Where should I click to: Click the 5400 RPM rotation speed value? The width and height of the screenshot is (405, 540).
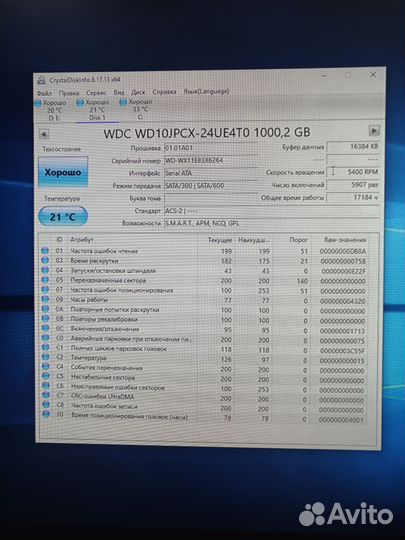click(353, 172)
